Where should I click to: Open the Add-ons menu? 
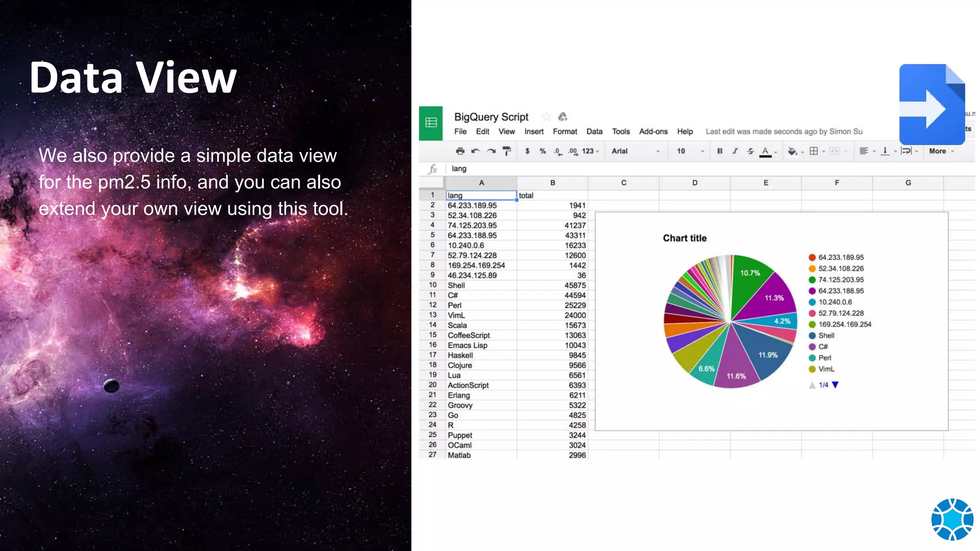pos(653,132)
